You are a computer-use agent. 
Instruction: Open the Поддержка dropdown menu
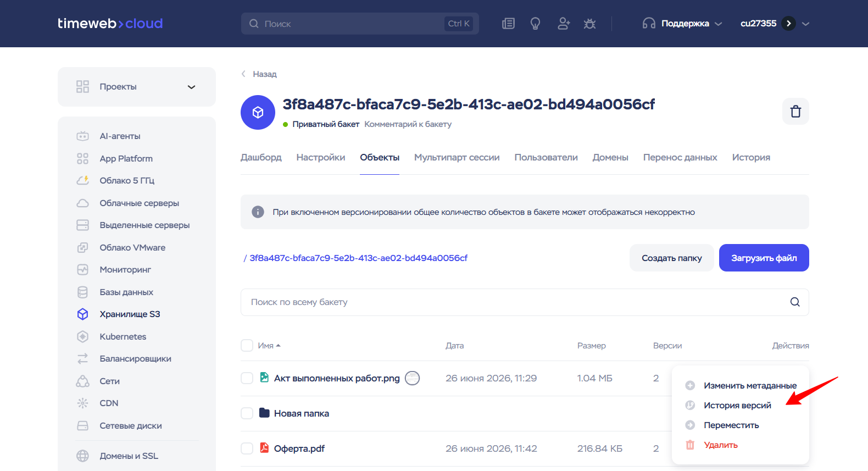682,24
